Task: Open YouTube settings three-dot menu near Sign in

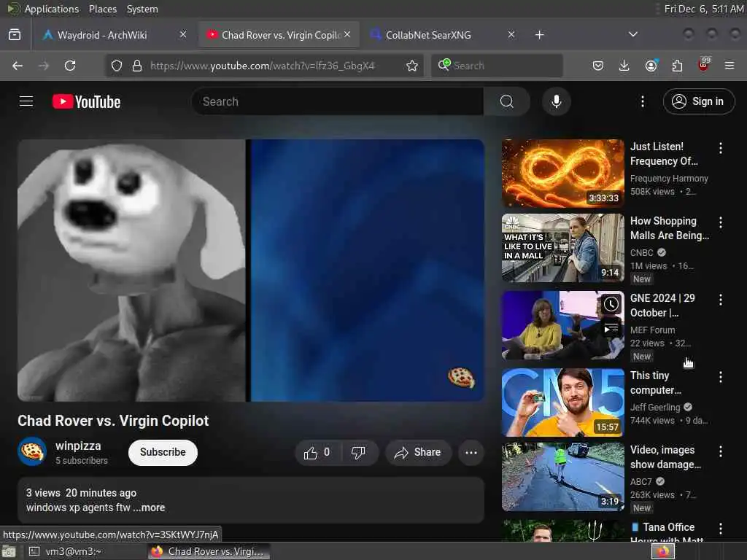Action: 642,101
